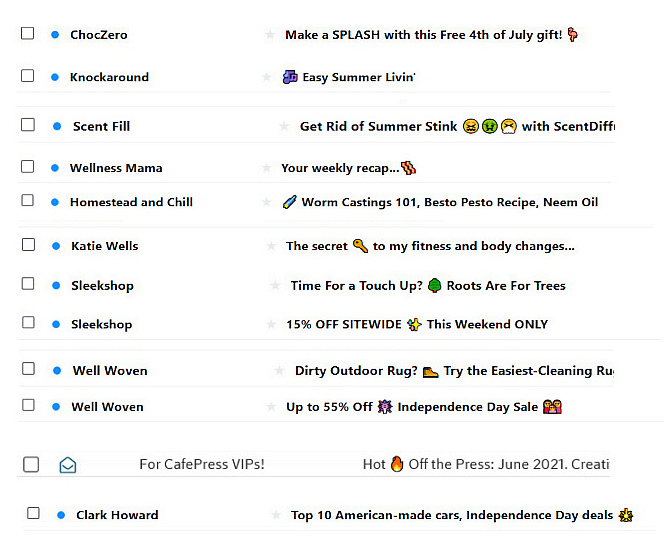This screenshot has height=550, width=669.
Task: Star the Scent Fill email
Action: pos(283,127)
